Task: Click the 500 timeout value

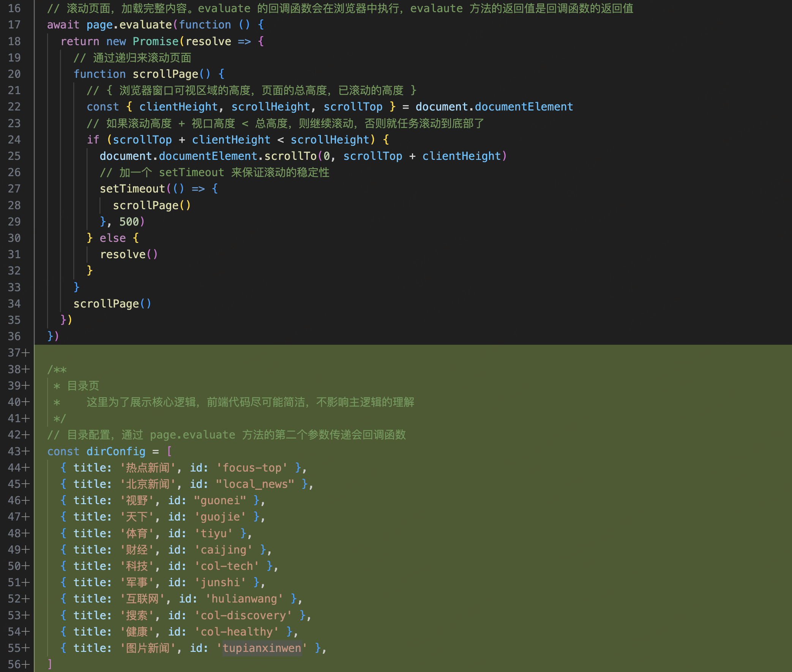Action: pyautogui.click(x=129, y=222)
